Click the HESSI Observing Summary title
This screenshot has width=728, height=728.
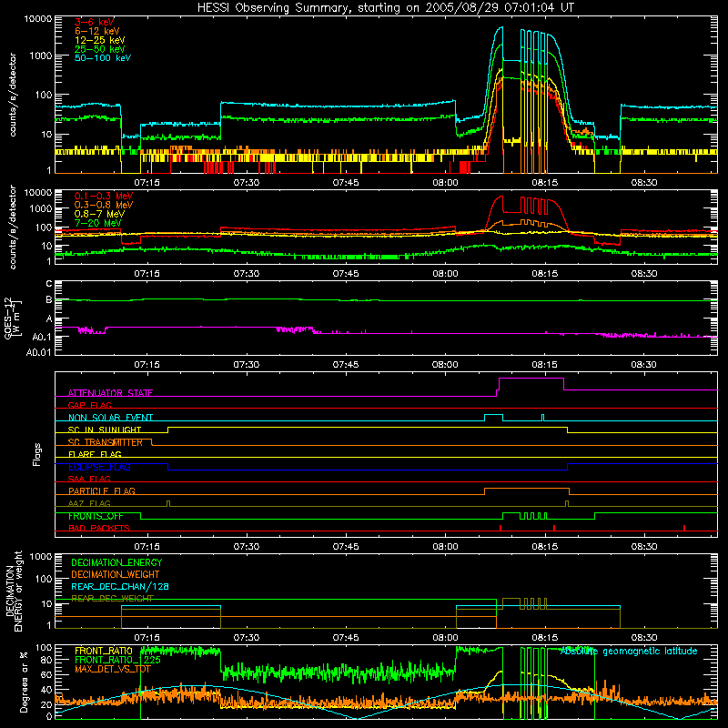click(386, 8)
